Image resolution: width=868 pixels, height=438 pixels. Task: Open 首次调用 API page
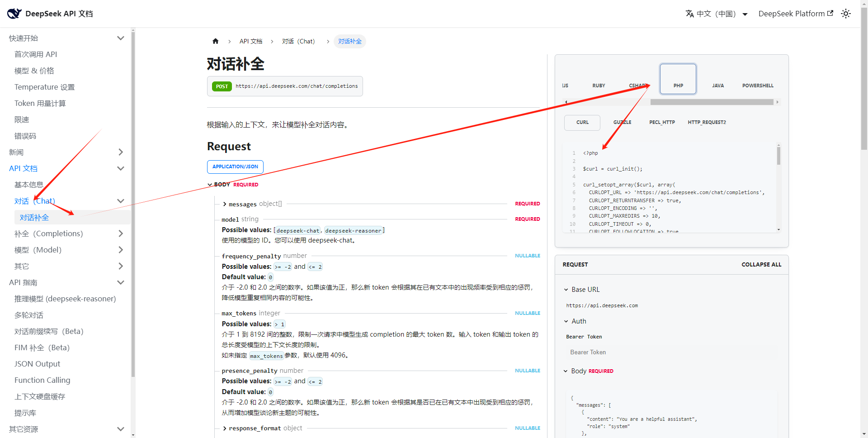(36, 54)
